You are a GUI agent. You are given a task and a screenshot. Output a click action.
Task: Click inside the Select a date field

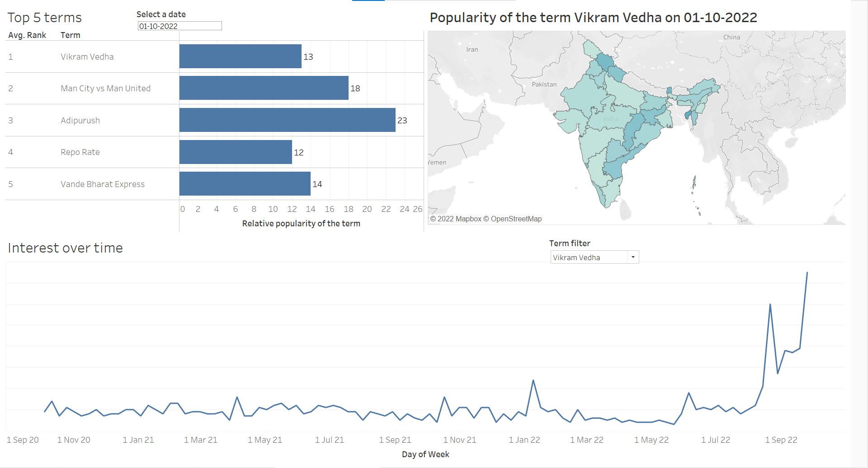point(179,26)
